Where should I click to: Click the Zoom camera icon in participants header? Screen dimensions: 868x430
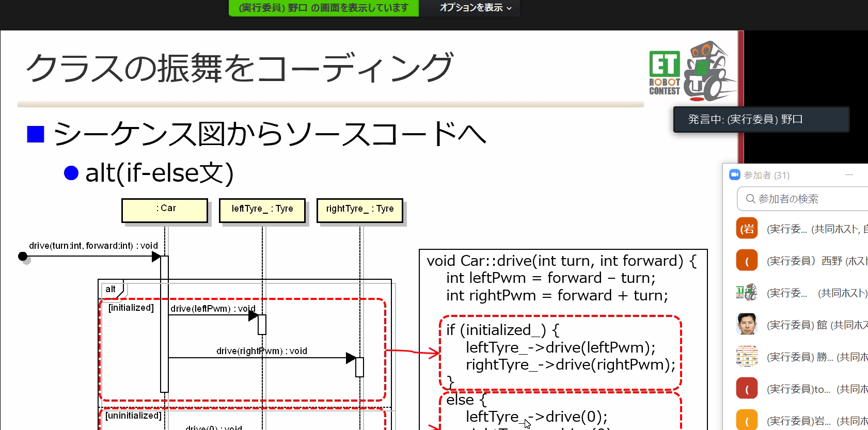(x=734, y=175)
